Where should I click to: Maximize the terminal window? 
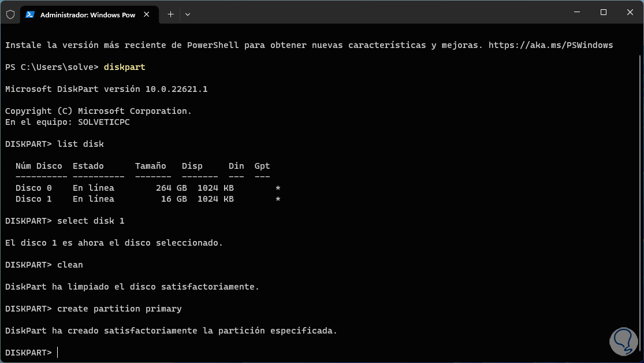[603, 12]
